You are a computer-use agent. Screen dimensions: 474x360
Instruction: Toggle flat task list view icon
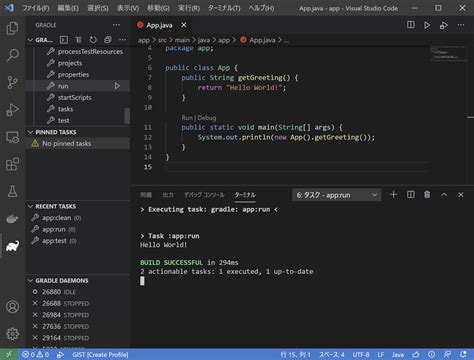pyautogui.click(x=78, y=40)
